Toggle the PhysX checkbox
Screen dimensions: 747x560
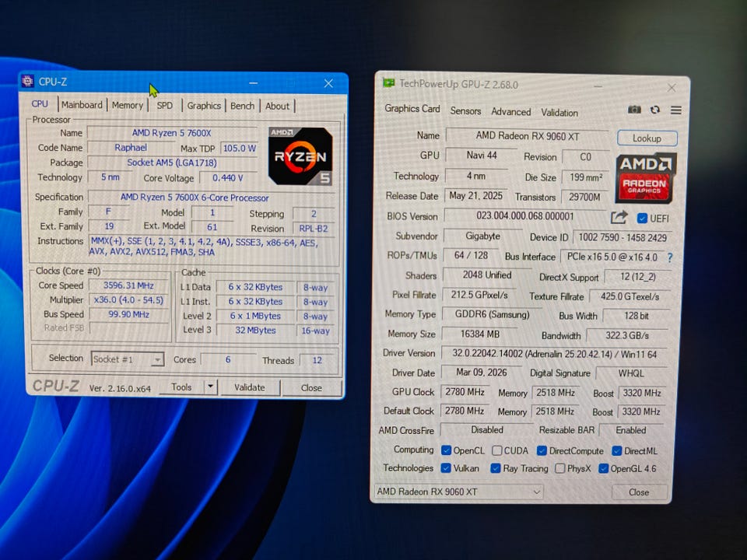point(560,468)
